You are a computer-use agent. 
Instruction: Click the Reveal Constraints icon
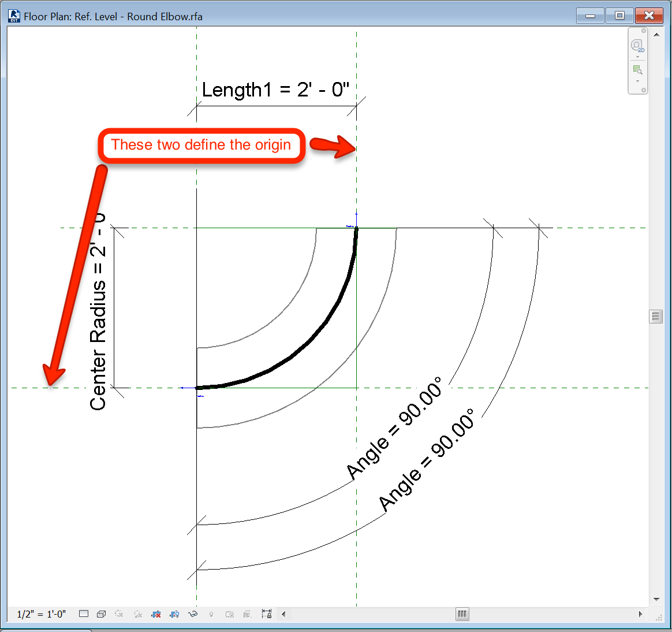[x=266, y=614]
